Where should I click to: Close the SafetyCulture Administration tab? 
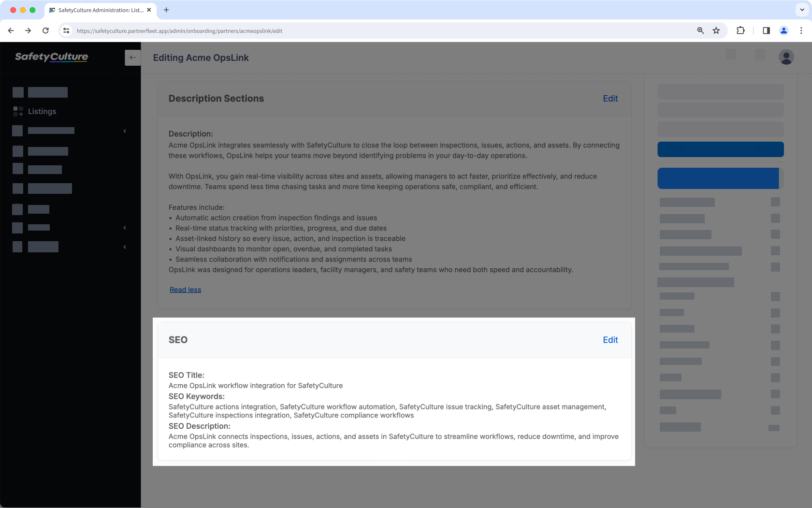click(149, 10)
